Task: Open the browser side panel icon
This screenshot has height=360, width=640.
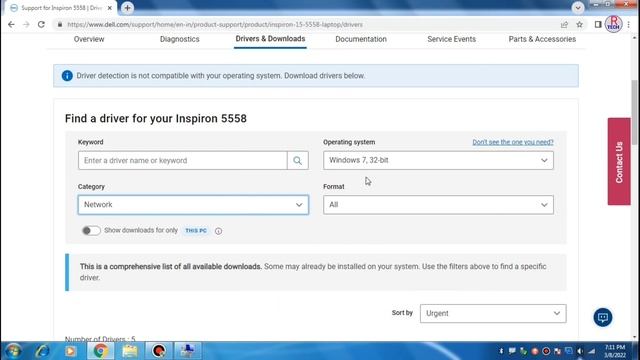Action: tap(598, 24)
